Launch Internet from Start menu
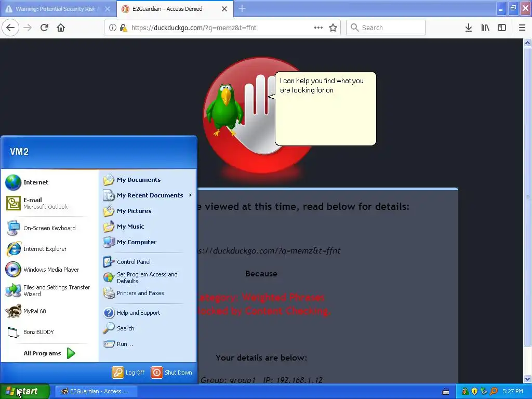The width and height of the screenshot is (532, 399). 49,182
